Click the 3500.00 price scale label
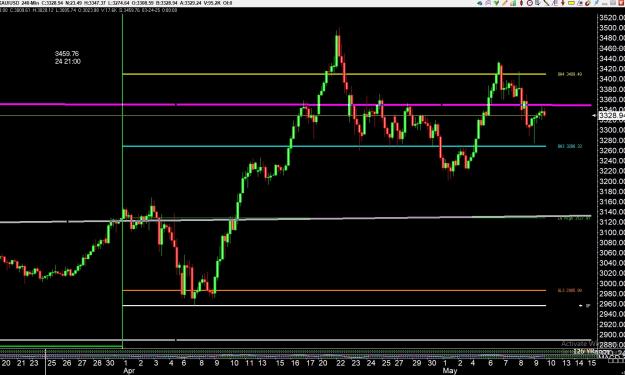Viewport: 625px width, 375px height. pyautogui.click(x=611, y=28)
